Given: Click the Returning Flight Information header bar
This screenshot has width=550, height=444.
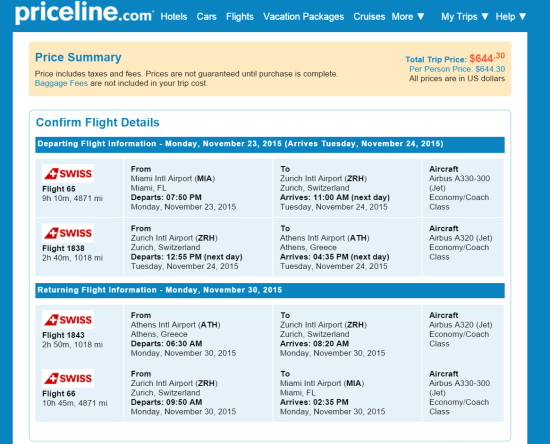Looking at the screenshot, I should point(270,290).
